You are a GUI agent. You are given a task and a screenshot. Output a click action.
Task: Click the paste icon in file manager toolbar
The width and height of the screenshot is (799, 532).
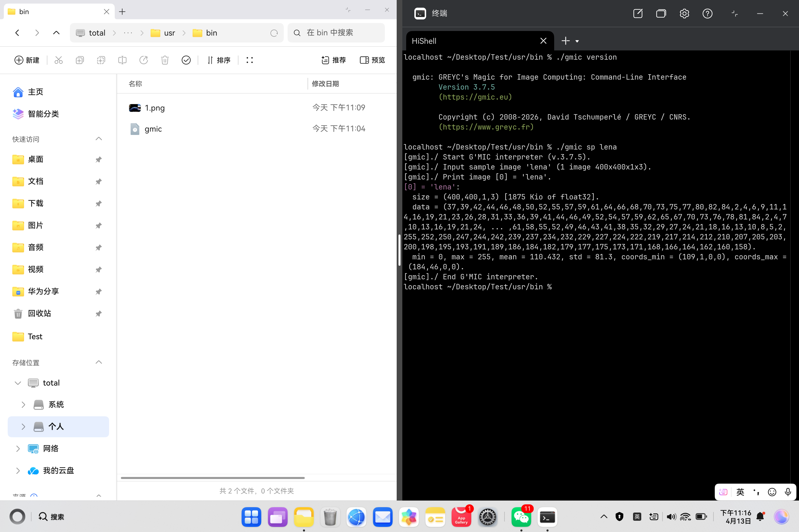tap(101, 60)
